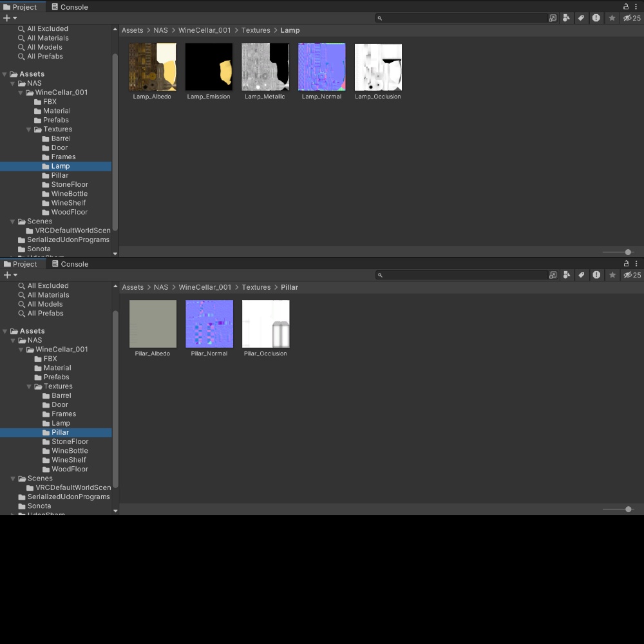Toggle hidden packages visibility (25) in lower panel

(x=632, y=275)
